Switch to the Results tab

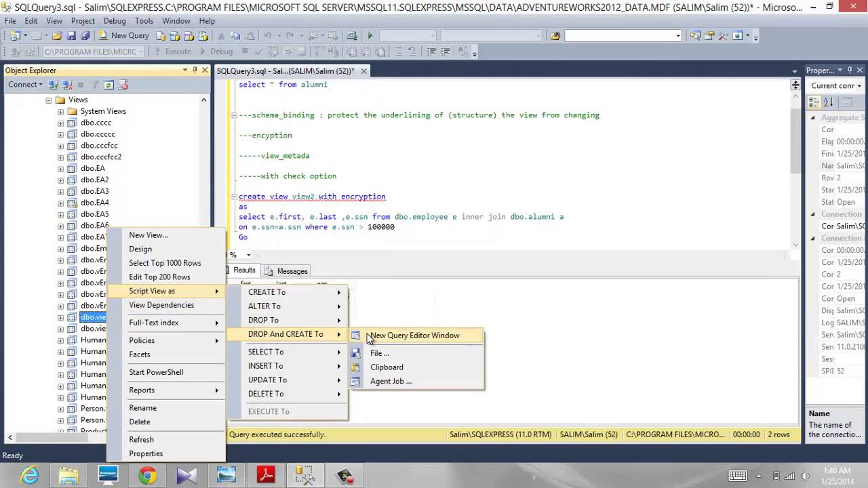pos(242,270)
